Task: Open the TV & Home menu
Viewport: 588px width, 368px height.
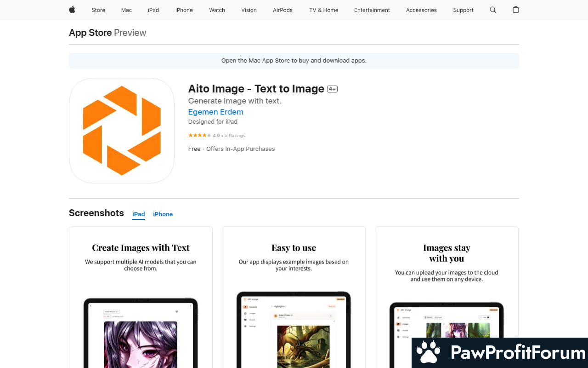Action: coord(323,10)
